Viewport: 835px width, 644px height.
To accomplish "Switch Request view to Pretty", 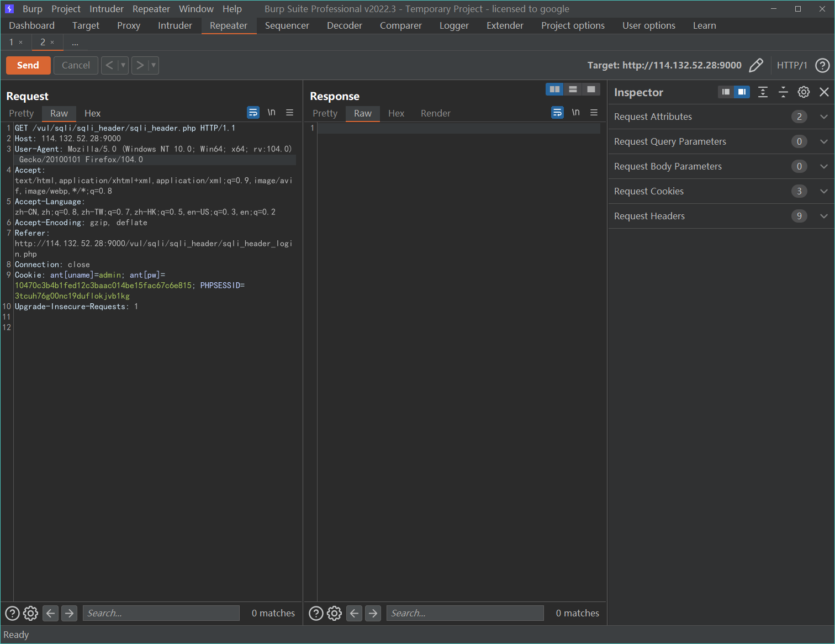I will click(x=22, y=113).
